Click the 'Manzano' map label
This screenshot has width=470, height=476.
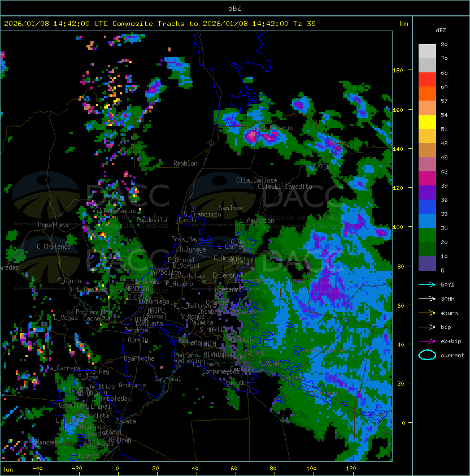point(48,442)
